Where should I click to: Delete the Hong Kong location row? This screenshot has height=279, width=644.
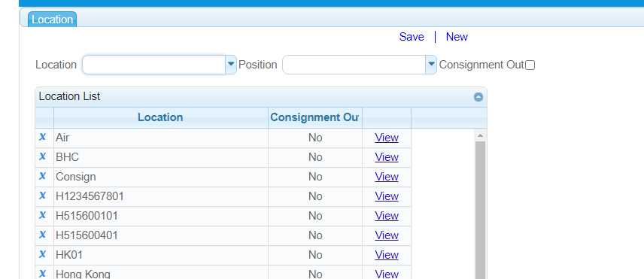pyautogui.click(x=42, y=273)
